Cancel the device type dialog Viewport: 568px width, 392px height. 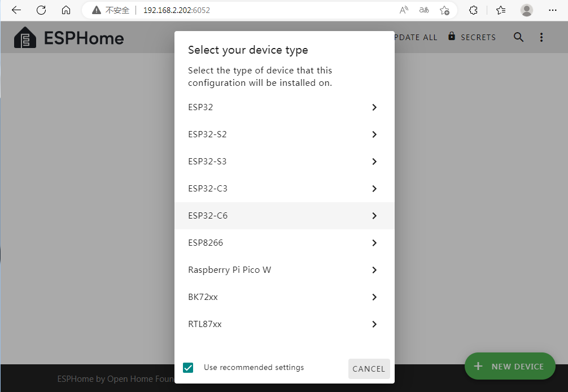369,369
